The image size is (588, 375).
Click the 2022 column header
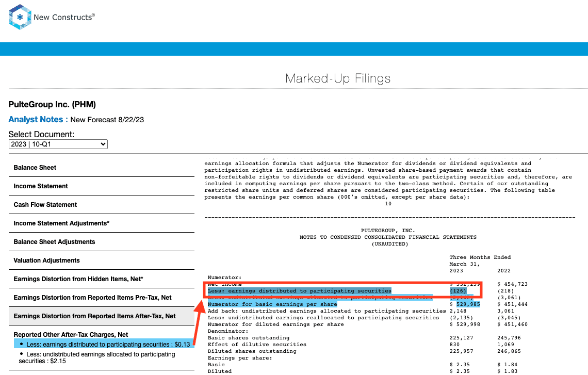pyautogui.click(x=504, y=271)
